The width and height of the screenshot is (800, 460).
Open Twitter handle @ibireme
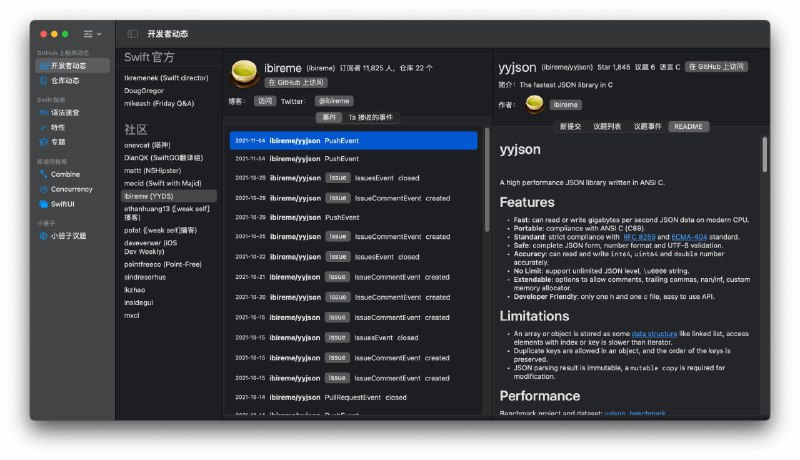click(334, 101)
